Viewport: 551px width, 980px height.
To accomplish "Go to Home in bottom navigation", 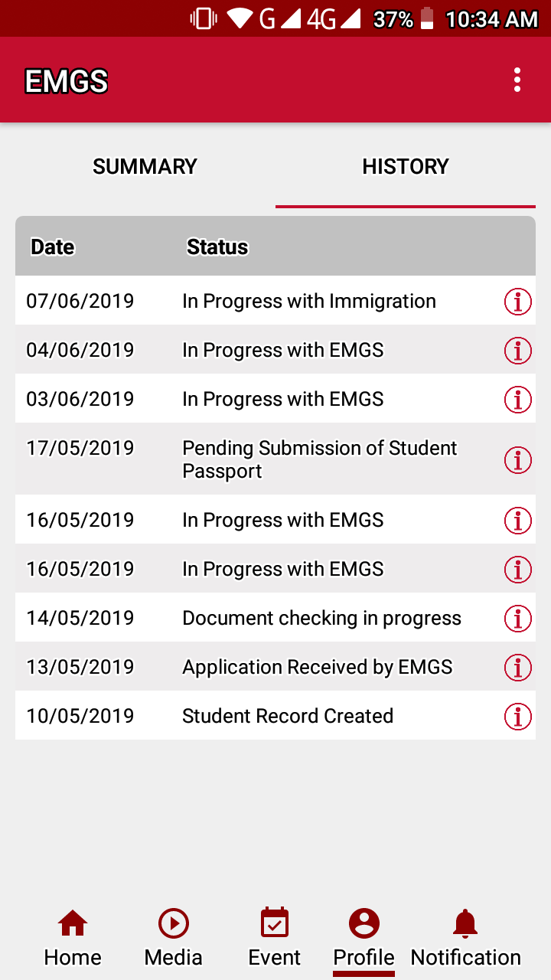I will pyautogui.click(x=73, y=938).
